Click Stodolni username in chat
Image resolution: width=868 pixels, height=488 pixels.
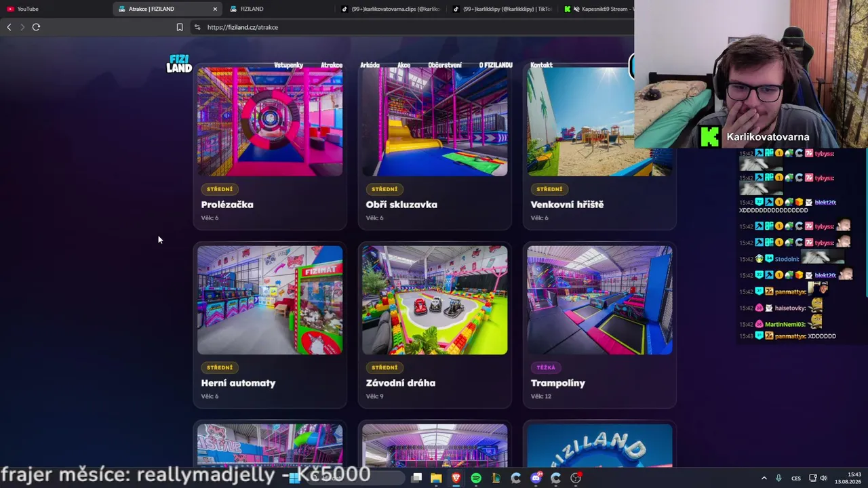(x=787, y=259)
